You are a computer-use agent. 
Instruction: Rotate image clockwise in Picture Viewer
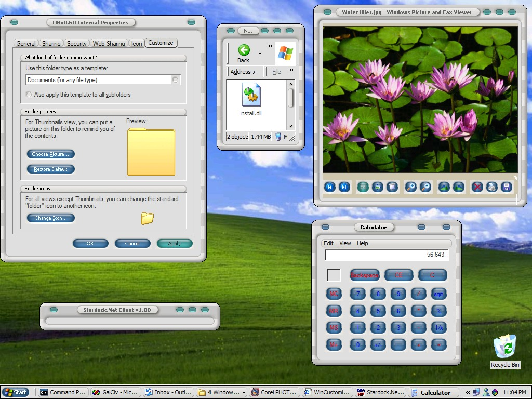pyautogui.click(x=444, y=187)
